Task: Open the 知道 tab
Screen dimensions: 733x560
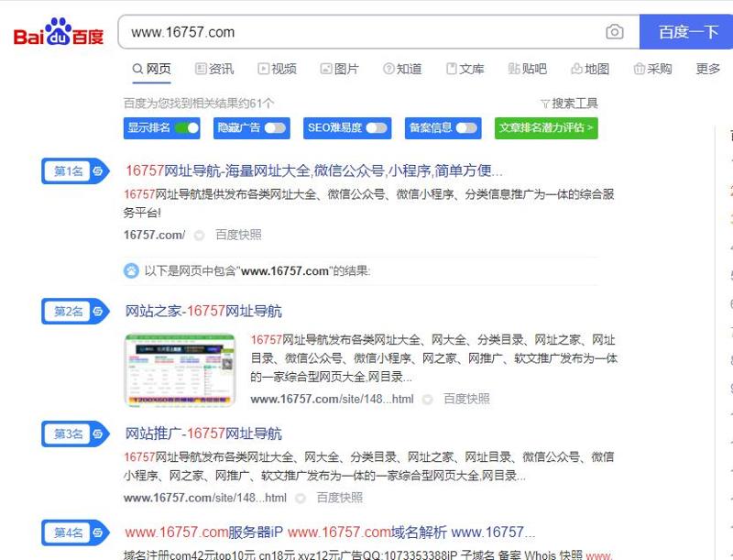Action: pos(402,69)
